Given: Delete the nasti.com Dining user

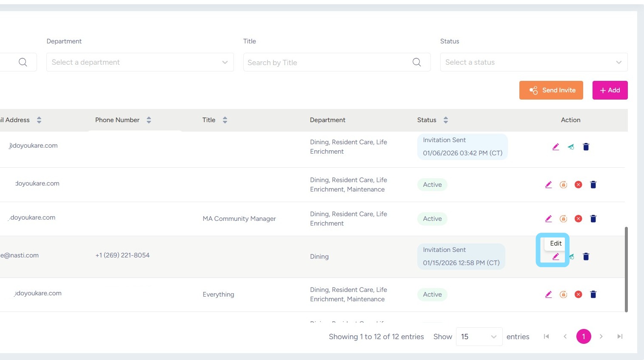Looking at the screenshot, I should (x=586, y=257).
